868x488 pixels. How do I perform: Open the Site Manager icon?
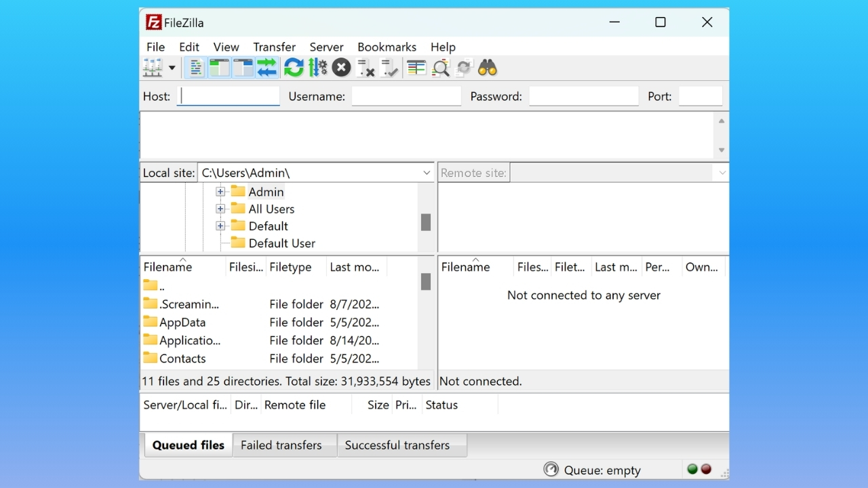[x=153, y=68]
